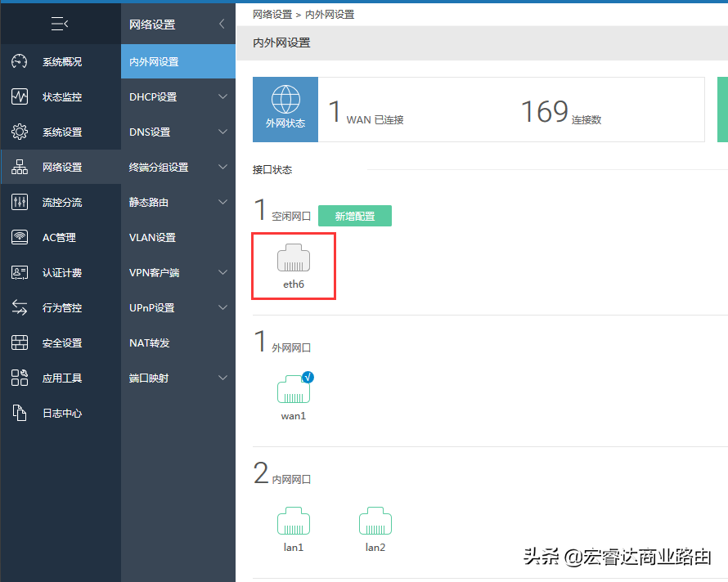Go to 流控分流 in the sidebar
Viewport: 728px width, 582px height.
click(x=61, y=202)
